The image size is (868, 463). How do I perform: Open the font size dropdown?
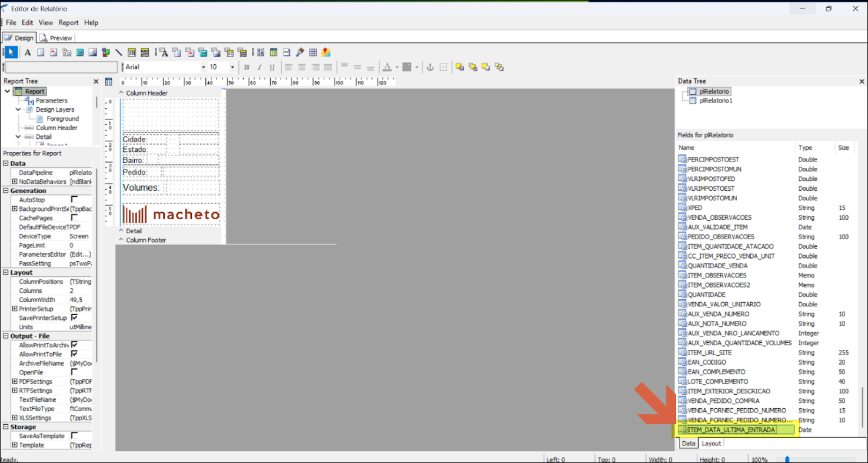[232, 67]
